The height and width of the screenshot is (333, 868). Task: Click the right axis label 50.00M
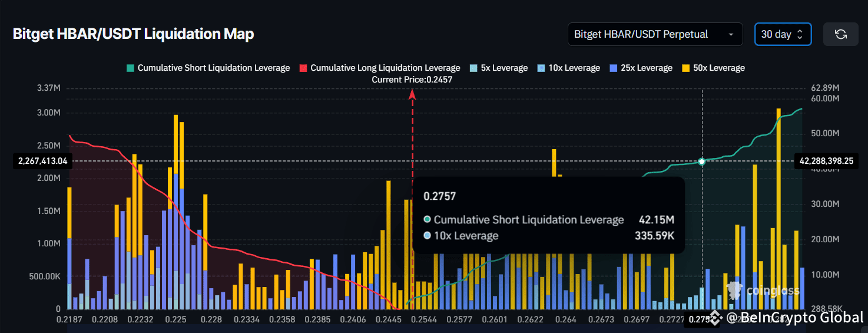[824, 134]
